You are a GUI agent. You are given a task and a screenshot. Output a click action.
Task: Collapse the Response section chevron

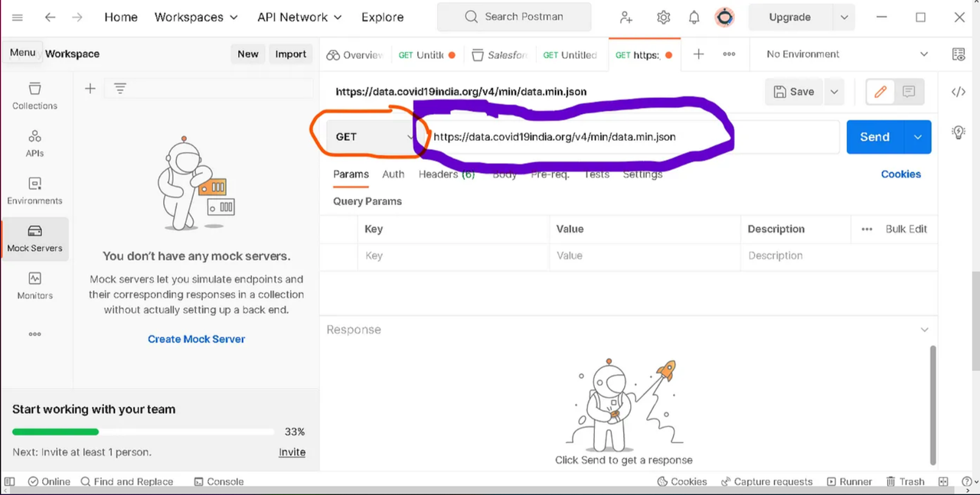(x=924, y=330)
